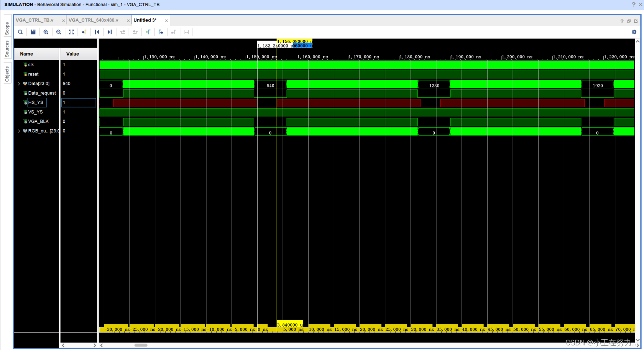This screenshot has height=350, width=644.
Task: Open the Objects side panel
Action: [7, 74]
